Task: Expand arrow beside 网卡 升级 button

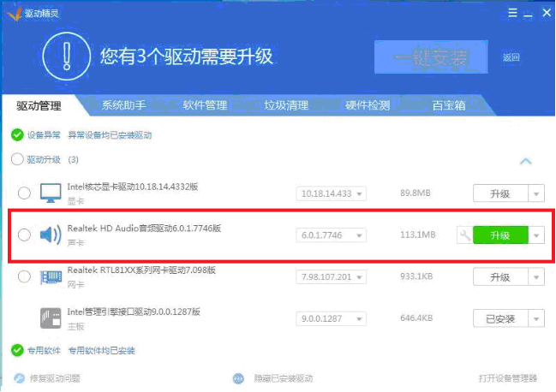Action: [x=536, y=277]
